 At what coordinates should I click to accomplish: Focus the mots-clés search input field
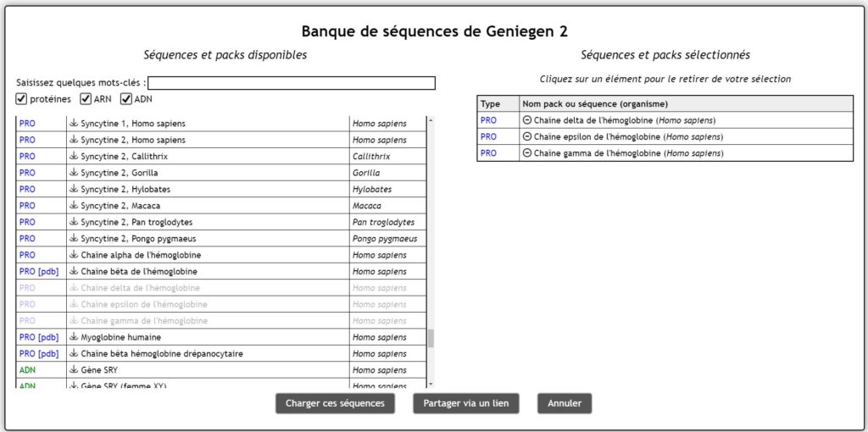coord(292,83)
